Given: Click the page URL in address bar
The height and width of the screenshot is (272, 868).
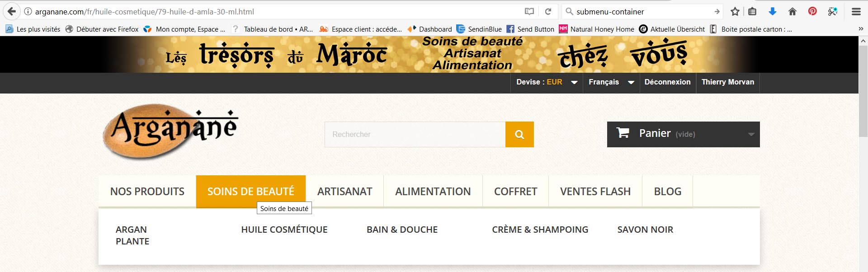Looking at the screenshot, I should coord(145,12).
